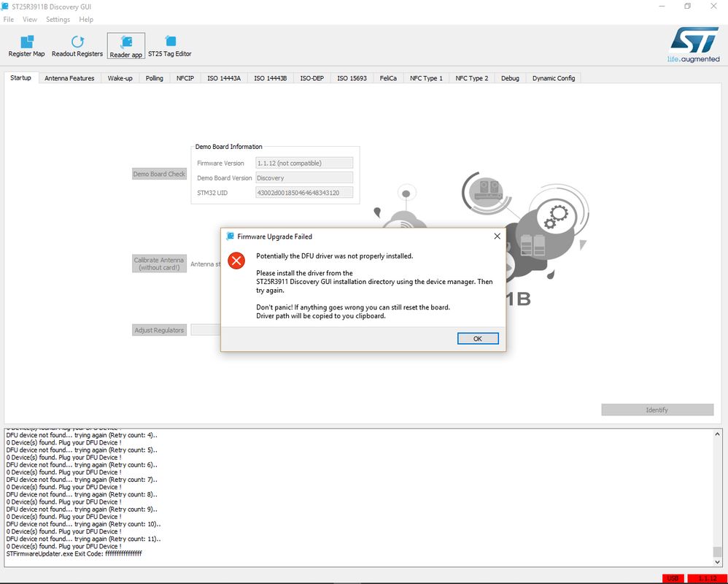Click the log scrollbar thumb
The width and height of the screenshot is (728, 584).
pos(717,551)
